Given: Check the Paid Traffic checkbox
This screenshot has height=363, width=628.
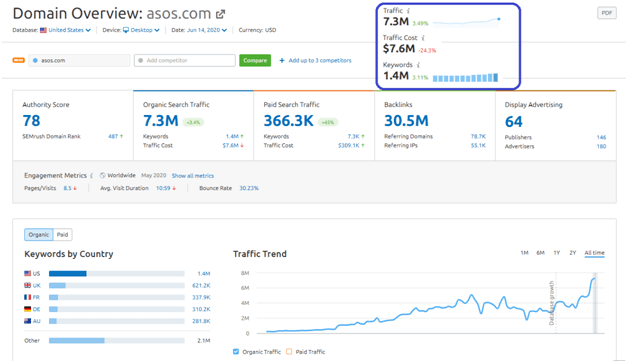Looking at the screenshot, I should coord(289,352).
